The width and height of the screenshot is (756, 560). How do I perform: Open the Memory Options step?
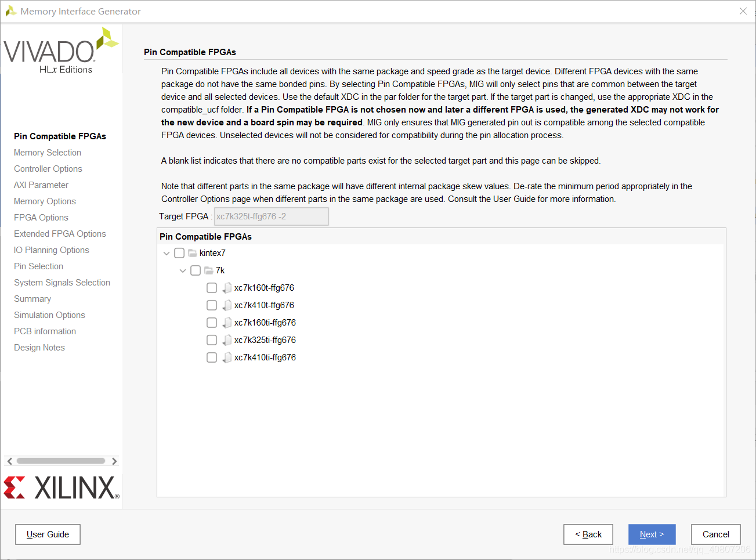tap(45, 201)
